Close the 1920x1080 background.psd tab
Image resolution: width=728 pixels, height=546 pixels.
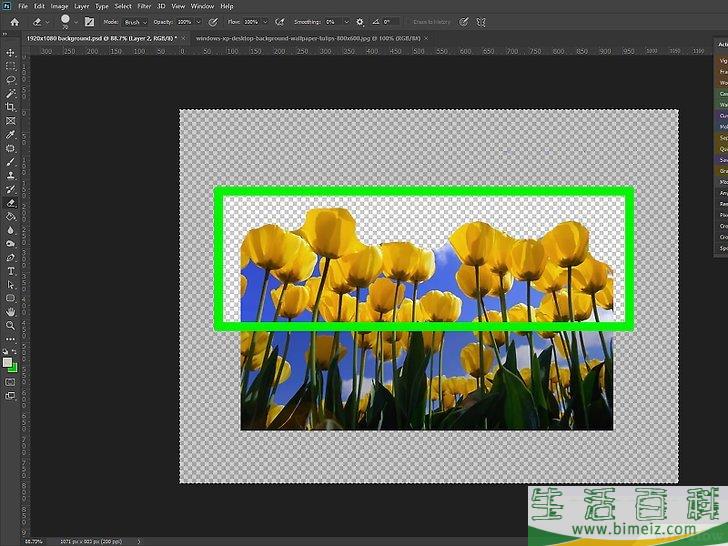183,38
